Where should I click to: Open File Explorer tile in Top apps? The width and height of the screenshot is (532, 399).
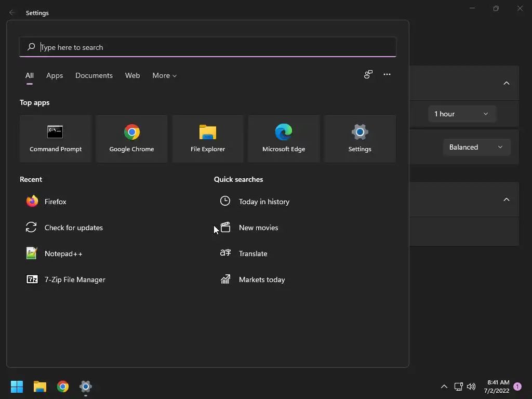208,138
